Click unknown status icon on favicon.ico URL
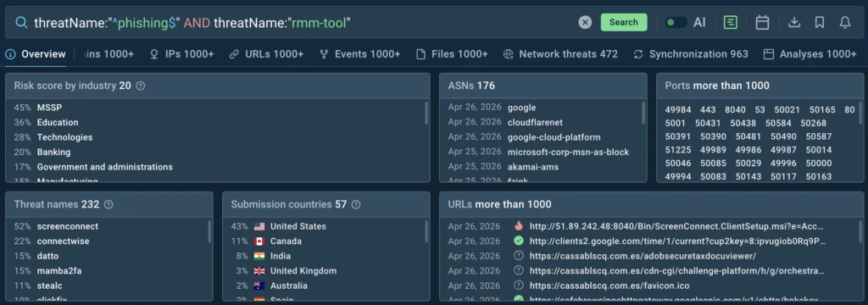Viewport: 868px width, 305px height. pos(518,286)
